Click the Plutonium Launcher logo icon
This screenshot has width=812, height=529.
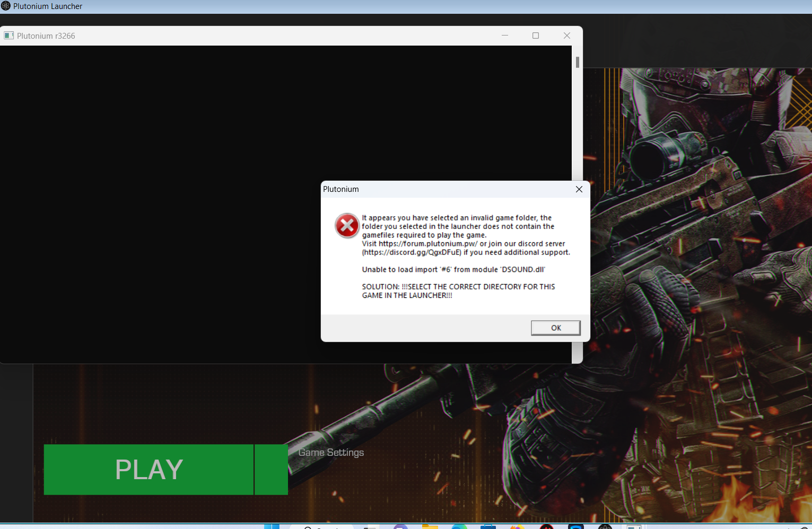click(x=6, y=6)
